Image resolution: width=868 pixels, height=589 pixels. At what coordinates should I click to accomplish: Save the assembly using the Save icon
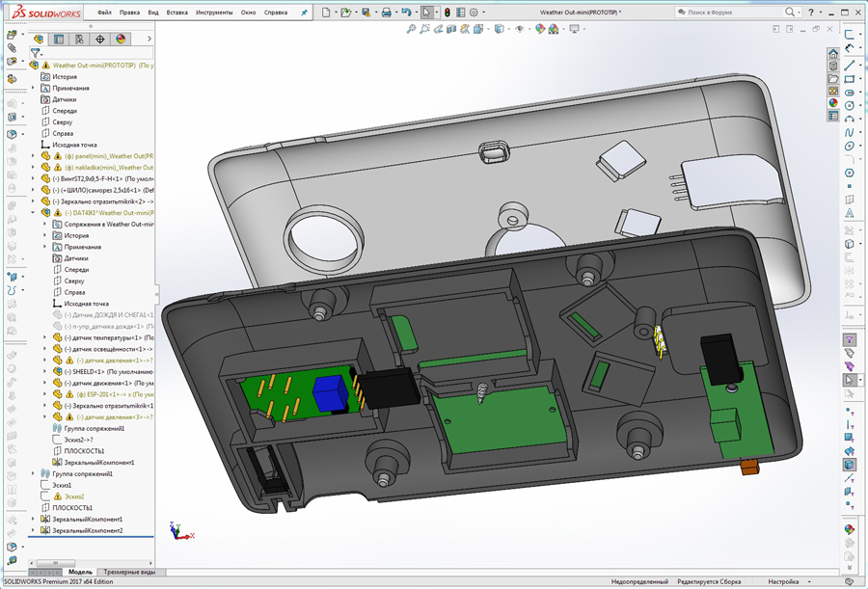366,13
